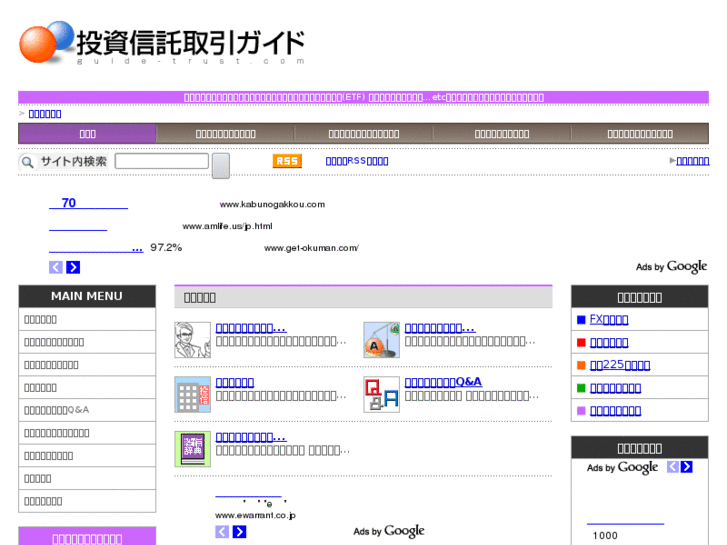Viewport: 727px width, 545px height.
Task: Open the sidebar link with purple bullet
Action: (x=615, y=410)
